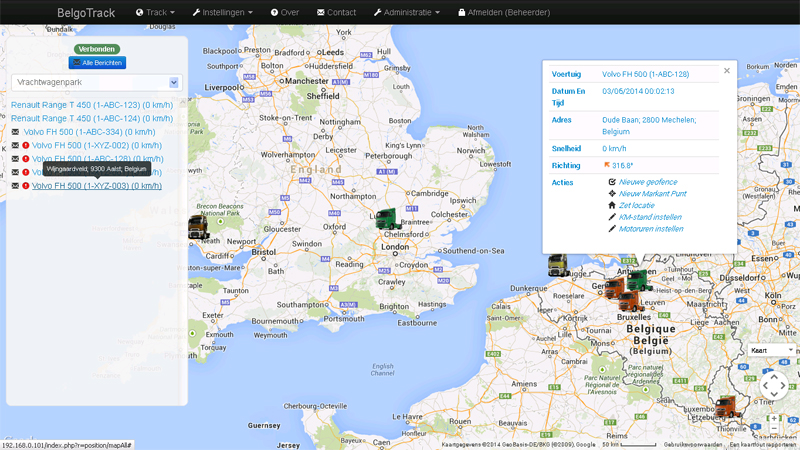Click the Nieuw Markant Punt link
Image resolution: width=800 pixels, height=450 pixels.
coord(653,193)
